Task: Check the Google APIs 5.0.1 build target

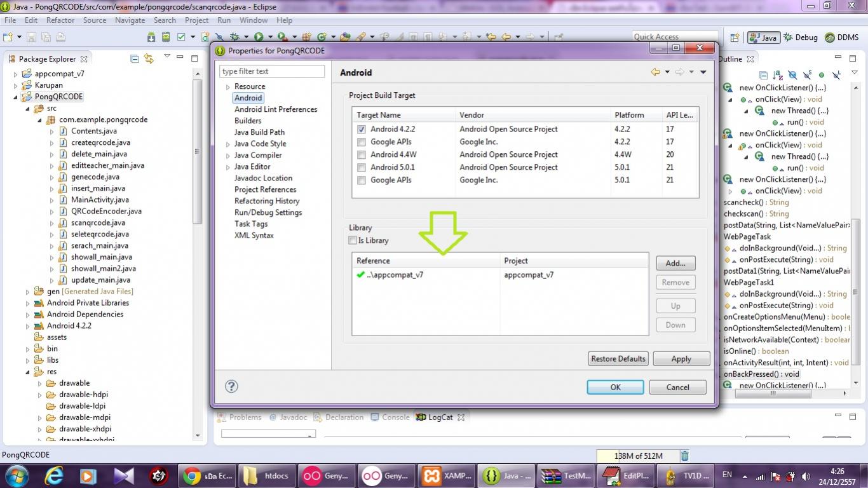Action: [362, 180]
